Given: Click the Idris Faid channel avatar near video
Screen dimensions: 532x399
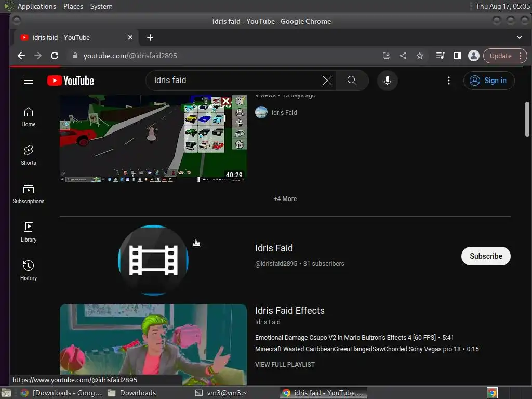Looking at the screenshot, I should (261, 112).
